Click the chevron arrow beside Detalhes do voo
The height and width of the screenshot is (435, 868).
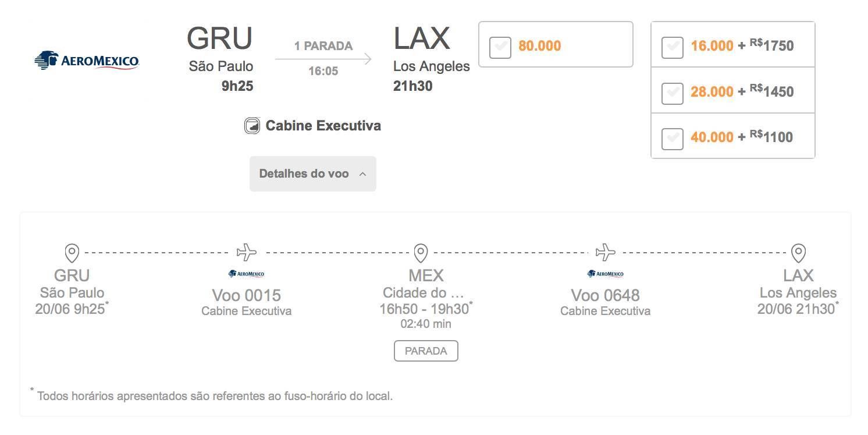click(362, 174)
